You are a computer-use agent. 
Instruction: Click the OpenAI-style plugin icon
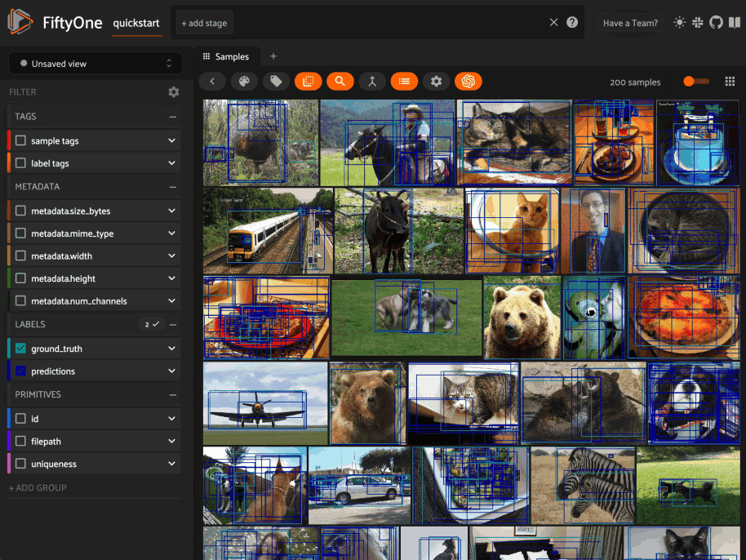tap(468, 82)
